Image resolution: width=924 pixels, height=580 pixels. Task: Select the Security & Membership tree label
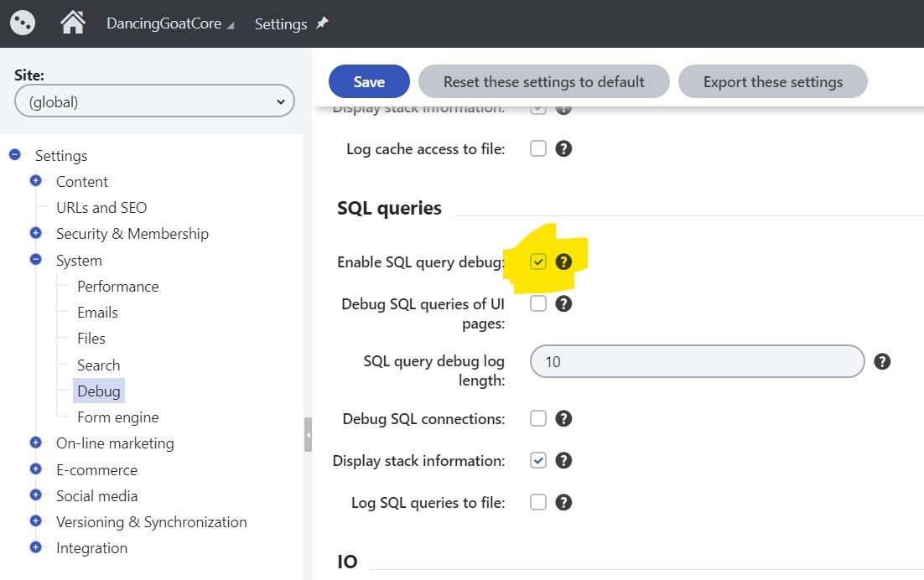(x=132, y=234)
